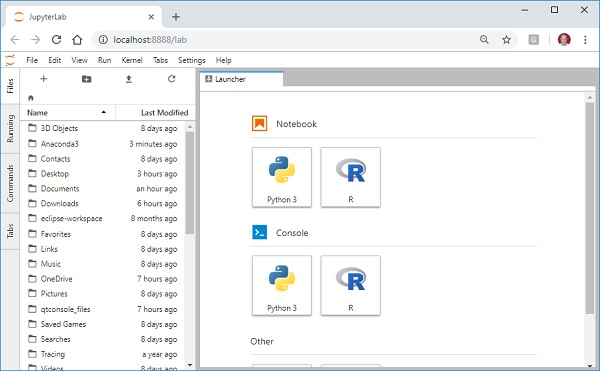Select the OneDrive folder
600x371 pixels.
coord(103,279)
